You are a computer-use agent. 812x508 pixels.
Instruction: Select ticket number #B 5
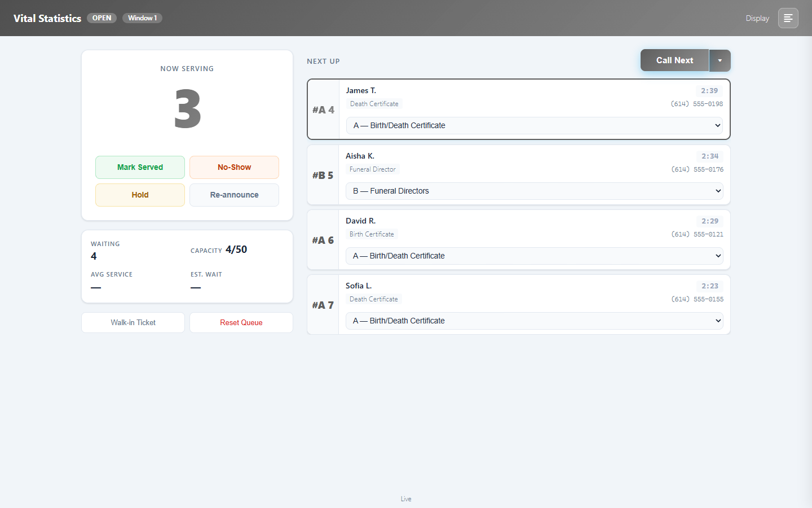click(x=323, y=175)
